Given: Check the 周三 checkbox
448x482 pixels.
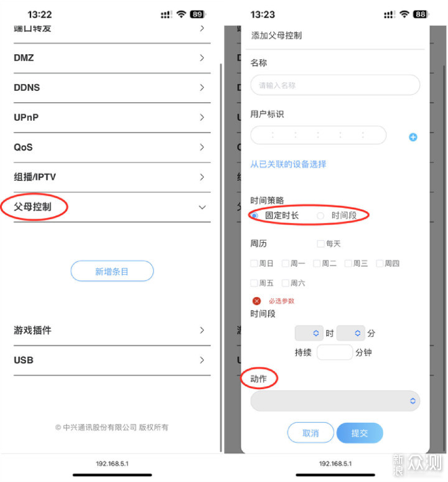Looking at the screenshot, I should click(348, 263).
